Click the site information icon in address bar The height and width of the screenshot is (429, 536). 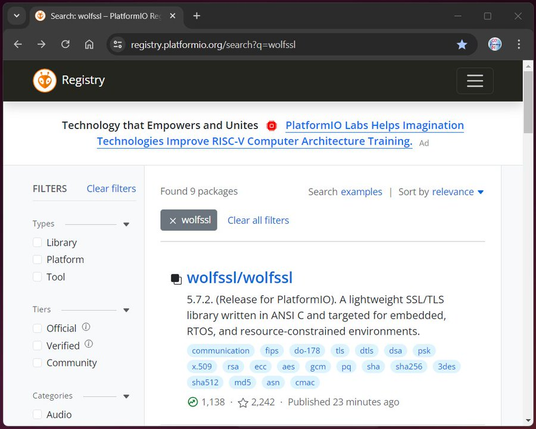pyautogui.click(x=118, y=44)
